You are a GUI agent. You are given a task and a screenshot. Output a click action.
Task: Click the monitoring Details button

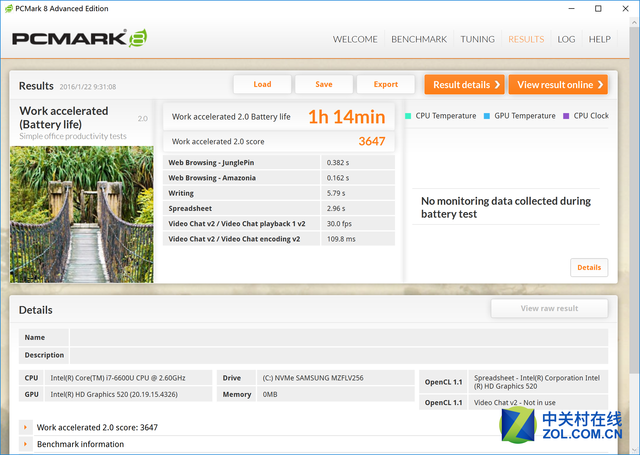(589, 268)
